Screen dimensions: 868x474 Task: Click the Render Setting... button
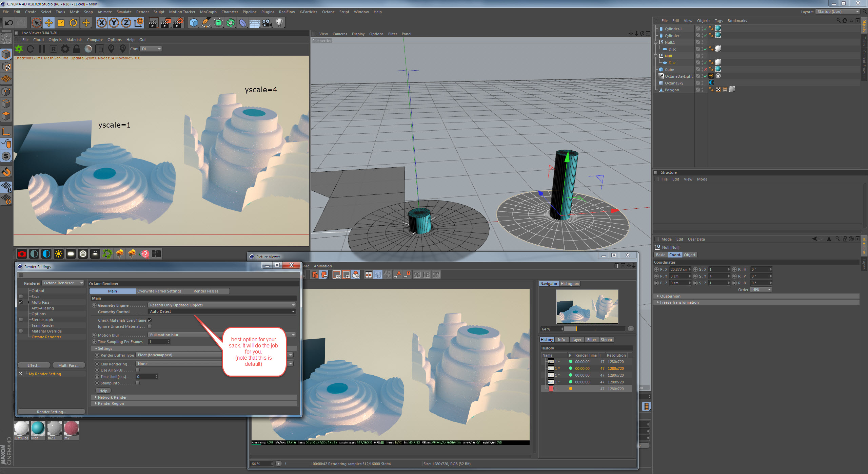[x=51, y=412]
